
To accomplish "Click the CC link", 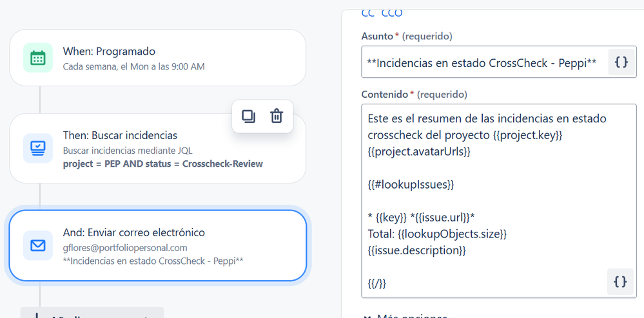I will coord(367,13).
